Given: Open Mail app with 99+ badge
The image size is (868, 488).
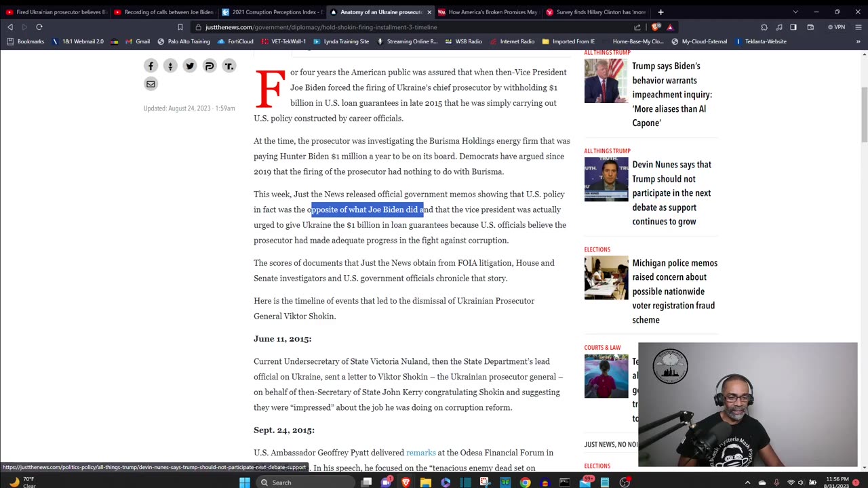Looking at the screenshot, I should pyautogui.click(x=585, y=482).
